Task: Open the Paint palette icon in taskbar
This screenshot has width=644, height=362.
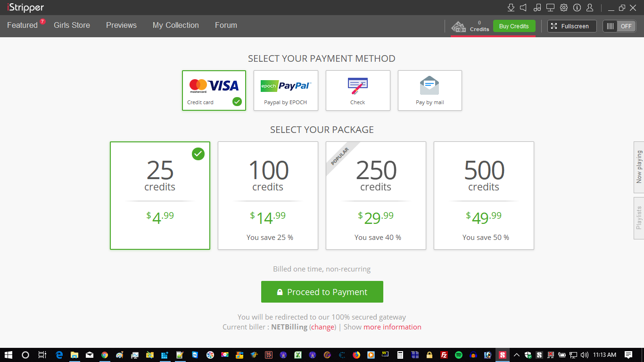Action: (x=120, y=355)
